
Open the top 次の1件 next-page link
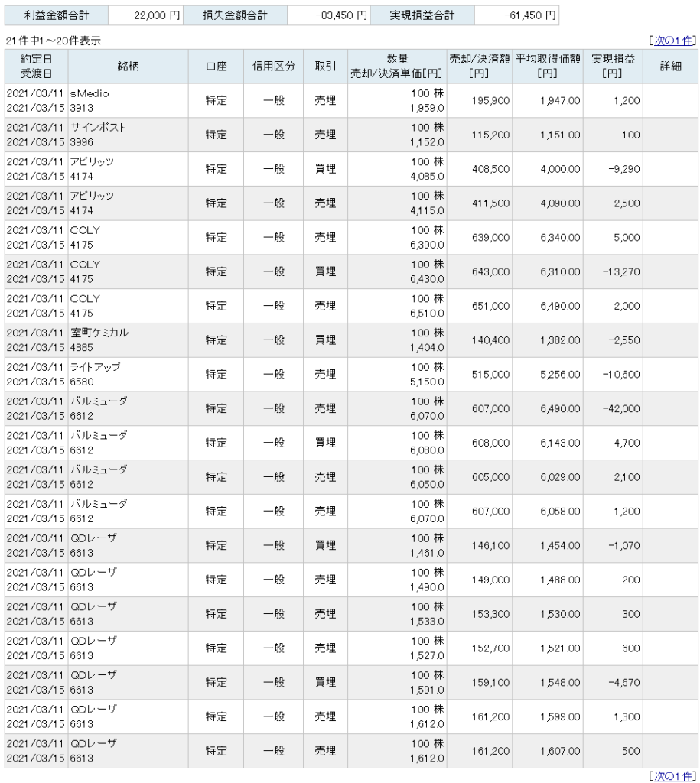673,41
